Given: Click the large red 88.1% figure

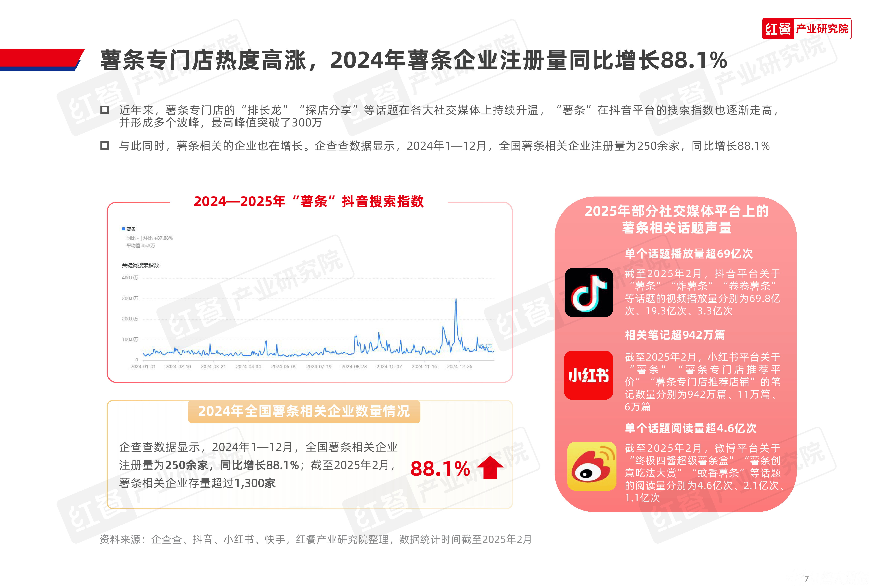Looking at the screenshot, I should (440, 469).
